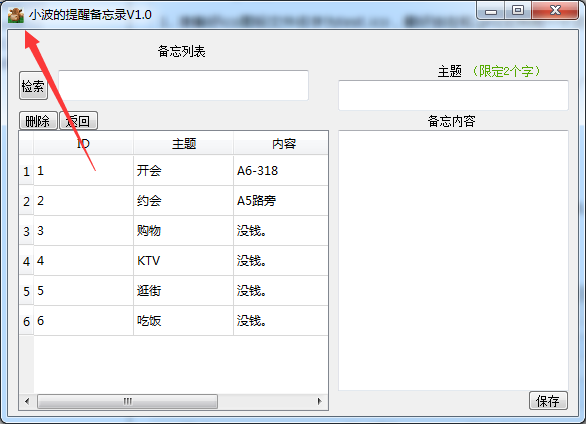Maximize the 小波的提醒备忘录 window
The width and height of the screenshot is (586, 424).
[x=518, y=11]
